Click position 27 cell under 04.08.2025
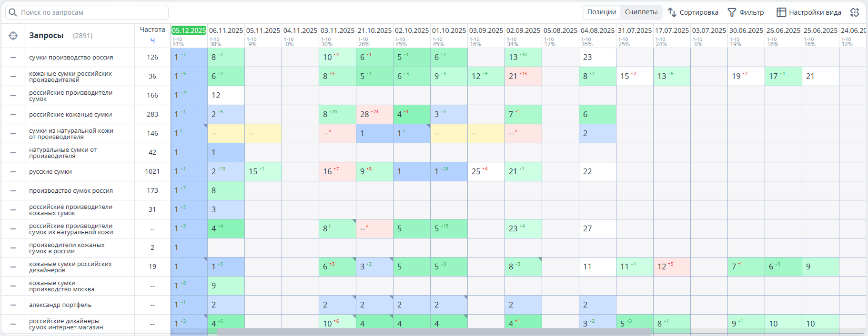Image resolution: width=868 pixels, height=336 pixels. [597, 228]
